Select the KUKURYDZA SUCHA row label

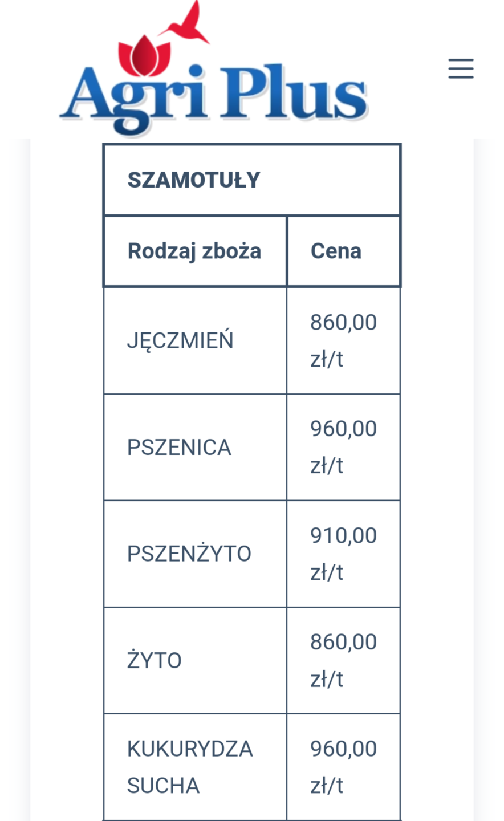click(x=190, y=767)
